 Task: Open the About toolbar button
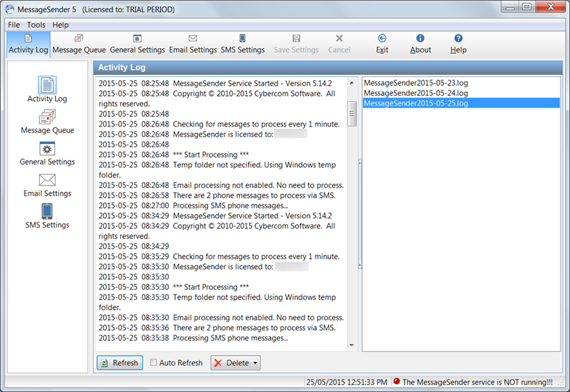click(x=420, y=44)
